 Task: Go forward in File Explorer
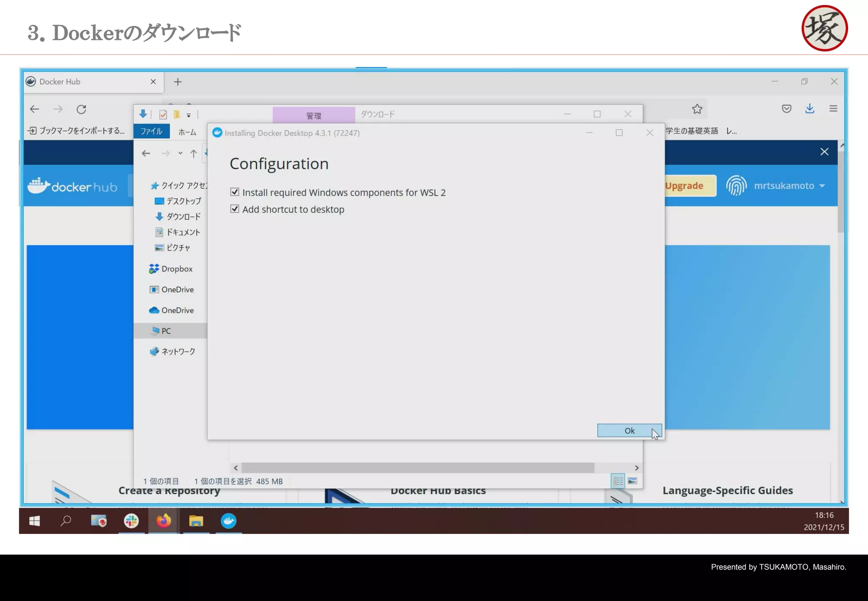click(x=166, y=153)
